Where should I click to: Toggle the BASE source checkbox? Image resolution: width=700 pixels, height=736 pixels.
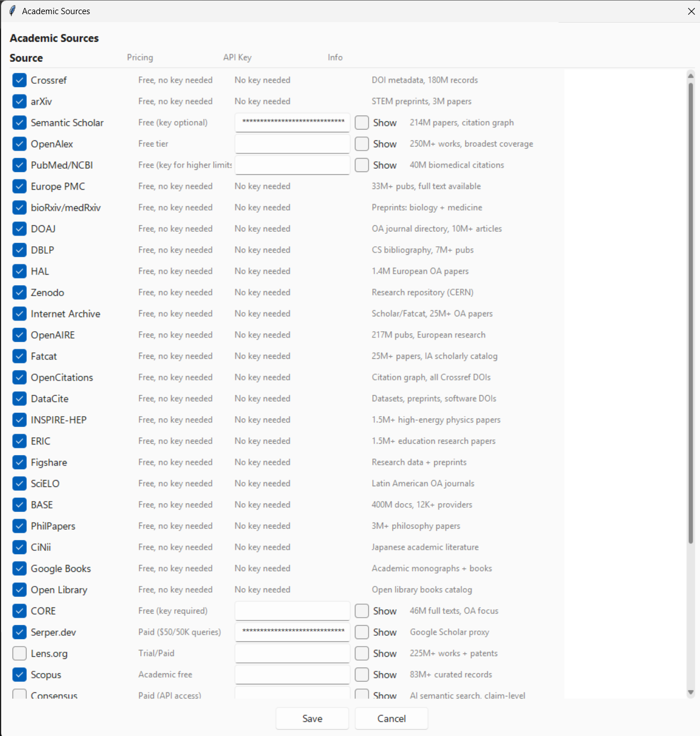[19, 505]
